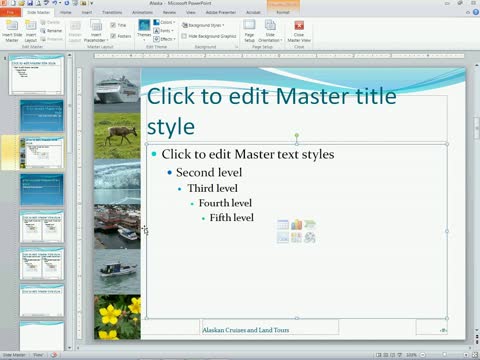Expand the Colors dropdown

pos(164,22)
